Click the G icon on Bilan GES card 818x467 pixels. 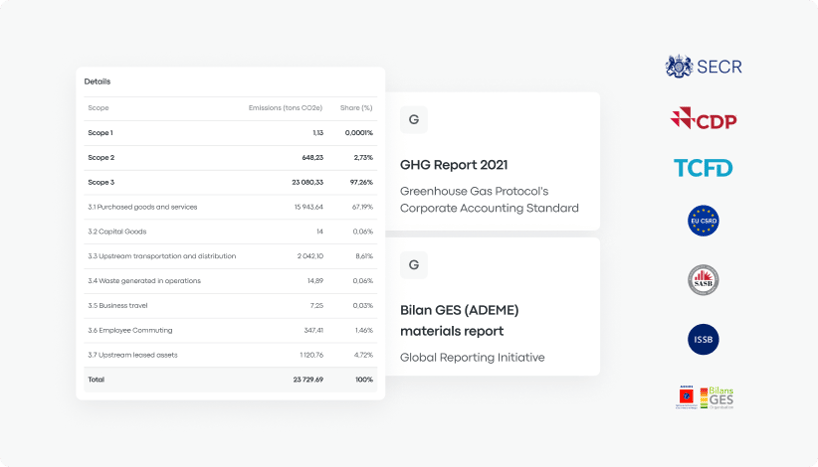coord(414,265)
